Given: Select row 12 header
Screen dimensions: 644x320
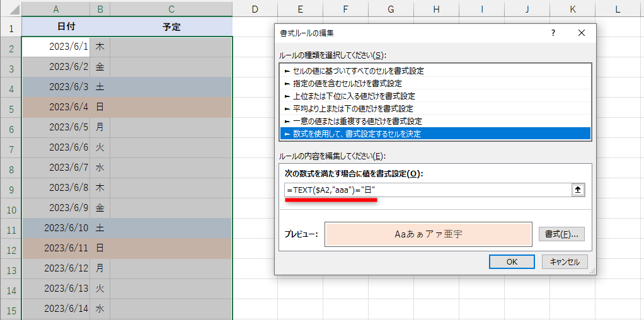Looking at the screenshot, I should tap(11, 249).
